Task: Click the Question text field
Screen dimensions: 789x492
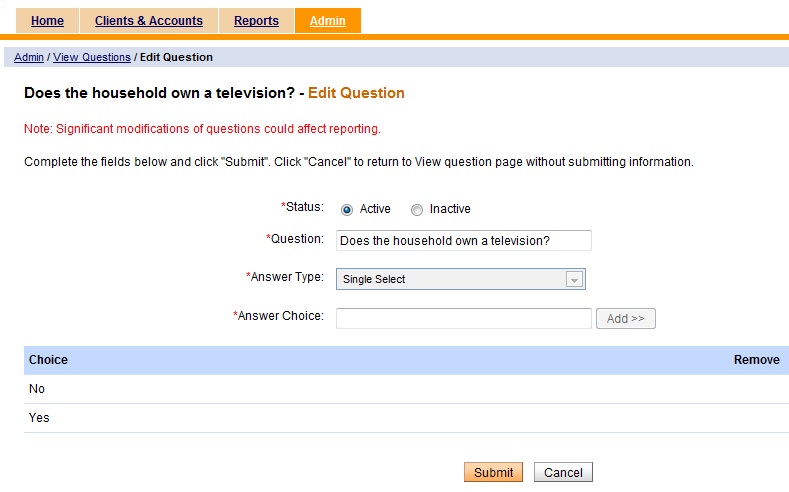Action: 464,240
